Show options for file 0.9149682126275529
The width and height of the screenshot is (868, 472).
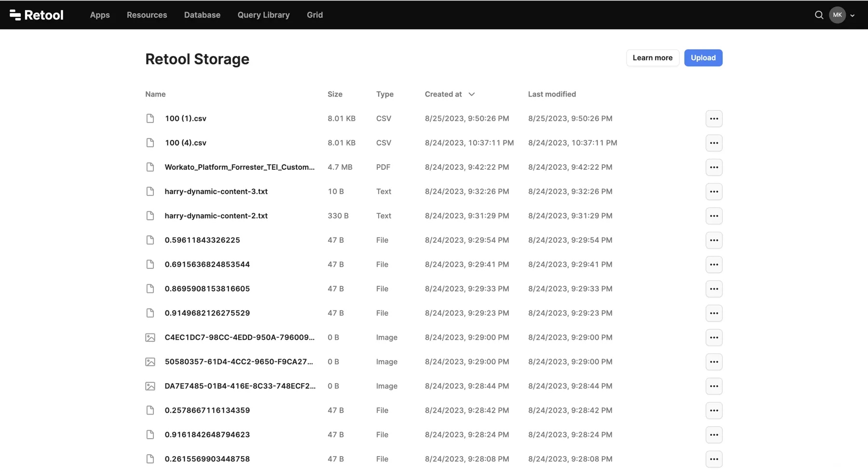(x=714, y=313)
